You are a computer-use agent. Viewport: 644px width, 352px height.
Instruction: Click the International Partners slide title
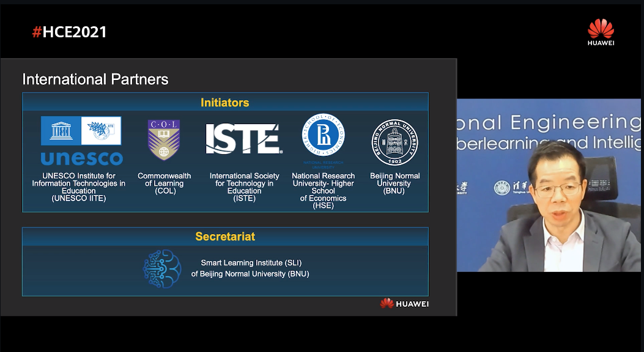[95, 79]
